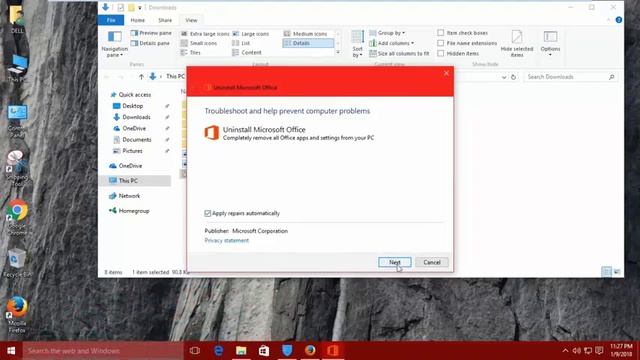
Task: Switch to details view icon in status bar
Action: [606, 272]
